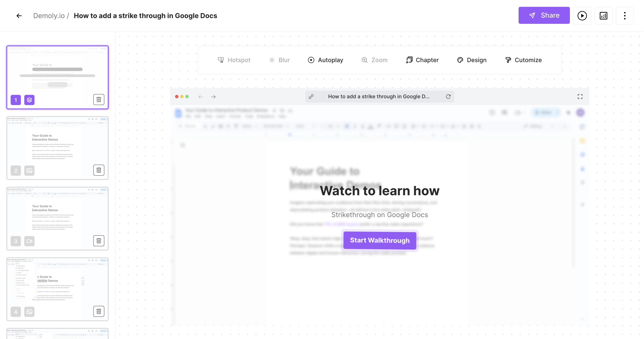
Task: Delete slide 1 with trash icon
Action: coord(99,100)
